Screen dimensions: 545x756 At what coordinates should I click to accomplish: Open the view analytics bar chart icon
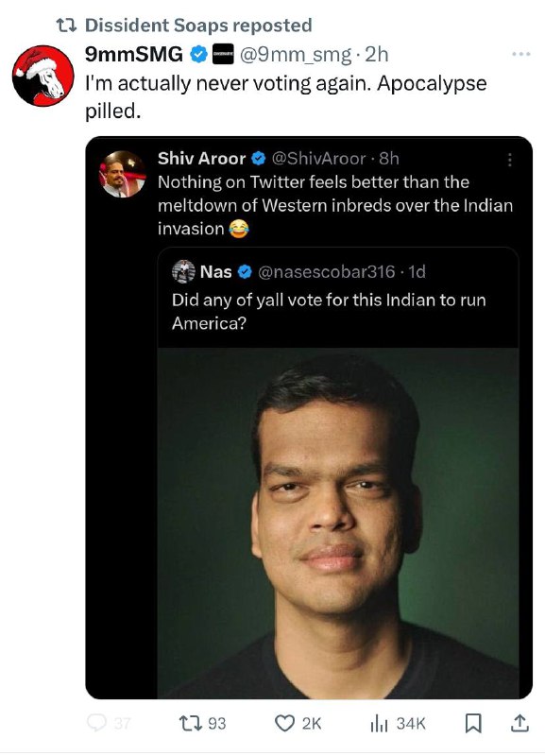(x=380, y=723)
